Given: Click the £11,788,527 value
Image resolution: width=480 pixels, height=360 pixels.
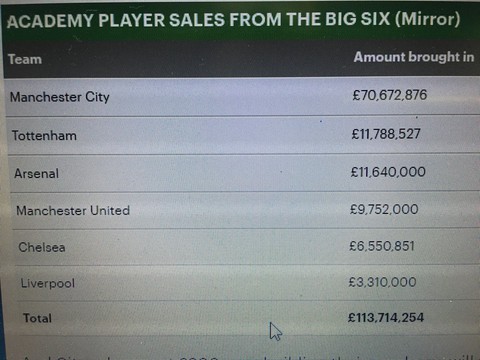Looking at the screenshot, I should pyautogui.click(x=386, y=134).
